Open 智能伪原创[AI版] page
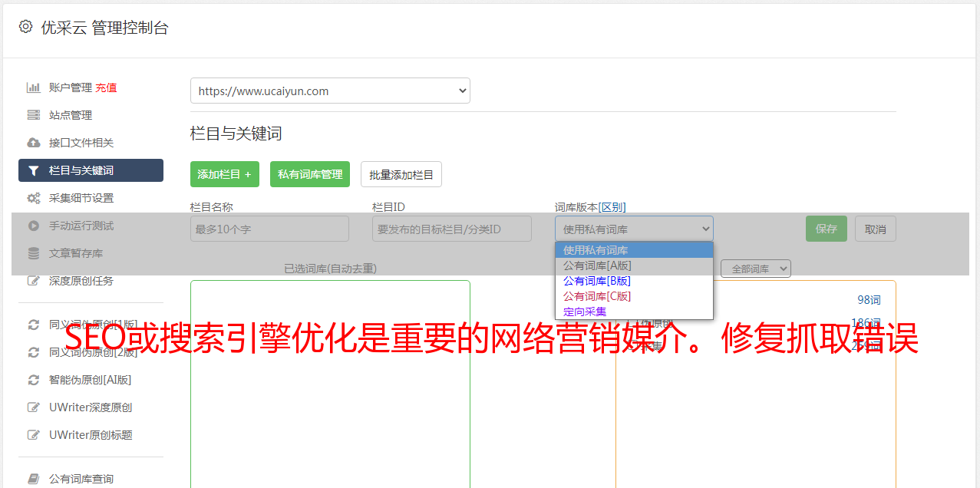 click(x=91, y=380)
